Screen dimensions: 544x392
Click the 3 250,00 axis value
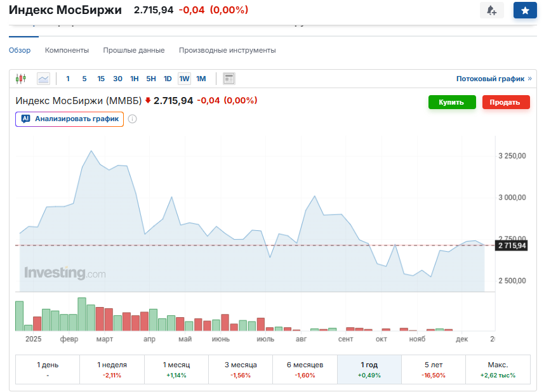tap(512, 156)
